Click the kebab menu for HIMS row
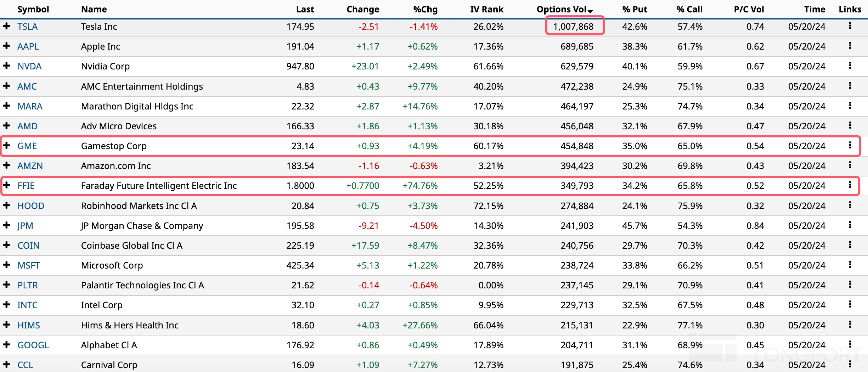Viewport: 868px width, 372px height. click(x=850, y=325)
